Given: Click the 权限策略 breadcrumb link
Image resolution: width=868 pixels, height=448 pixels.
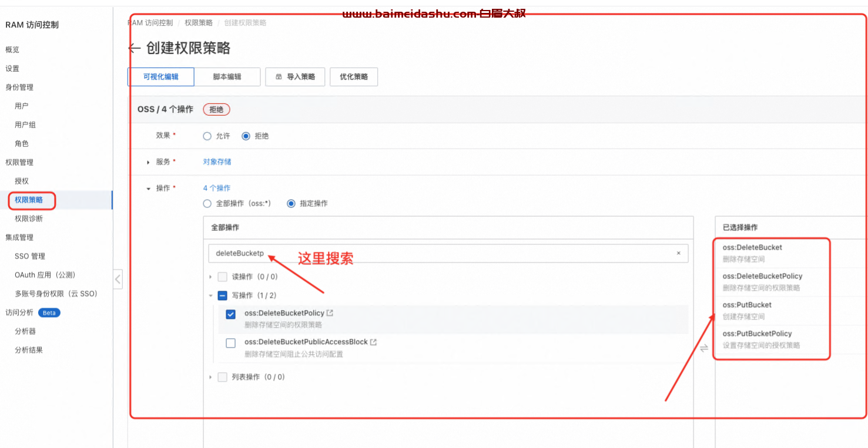Looking at the screenshot, I should [199, 22].
